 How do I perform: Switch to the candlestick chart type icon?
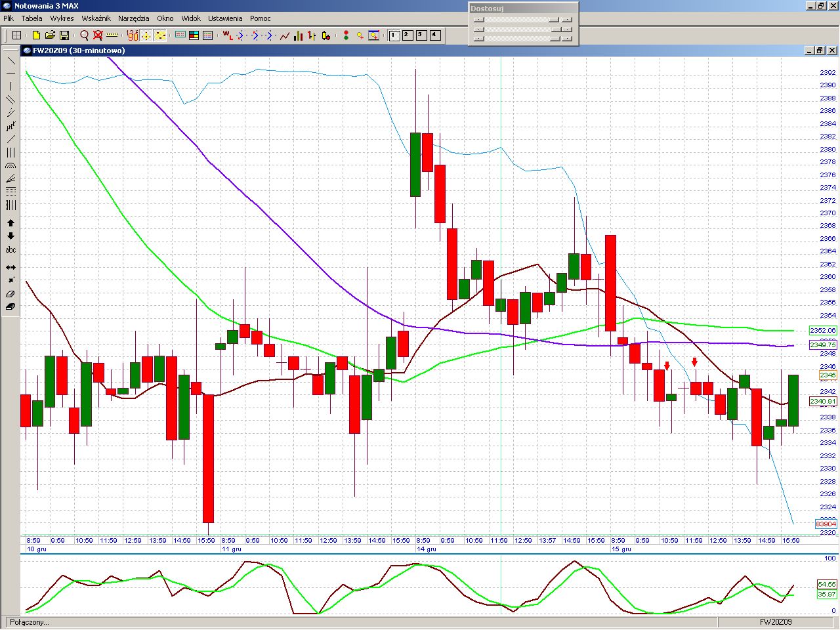click(x=326, y=35)
